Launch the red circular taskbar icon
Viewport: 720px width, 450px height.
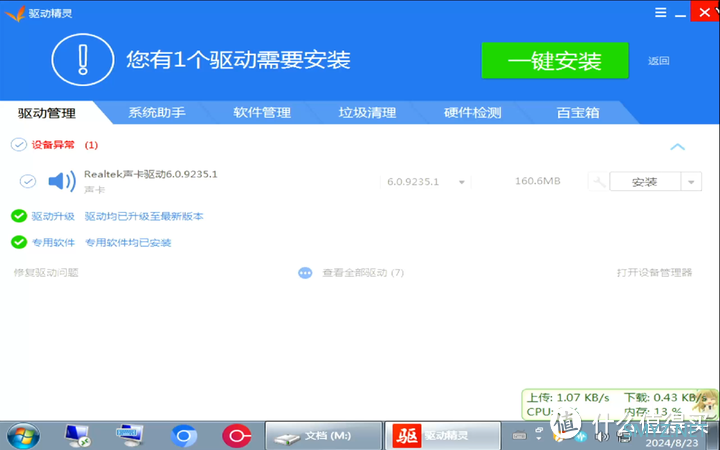(x=236, y=435)
